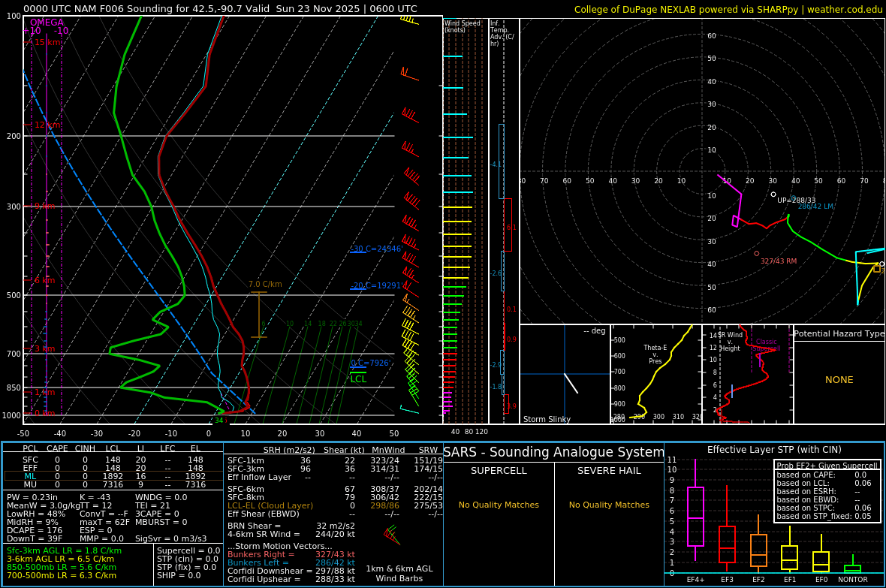This screenshot has height=588, width=886.
Task: Click the SEVERE HAIL column header
Action: (x=609, y=470)
